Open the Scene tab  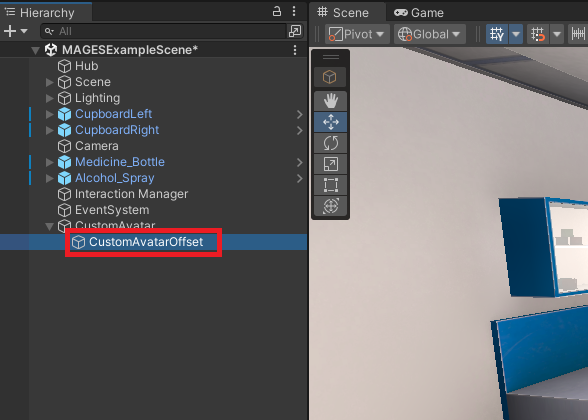[343, 13]
